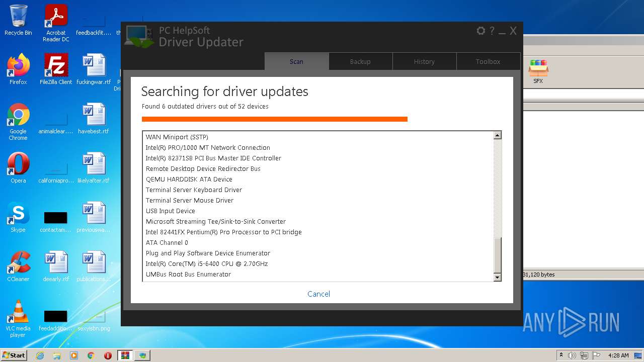The image size is (644, 362).
Task: Select Intel(R) Core(TM) i5-6400 CPU entry
Action: click(206, 263)
